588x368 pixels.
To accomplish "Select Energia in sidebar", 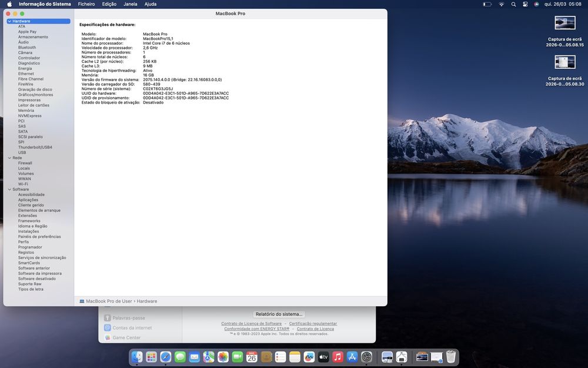I will click(x=25, y=69).
